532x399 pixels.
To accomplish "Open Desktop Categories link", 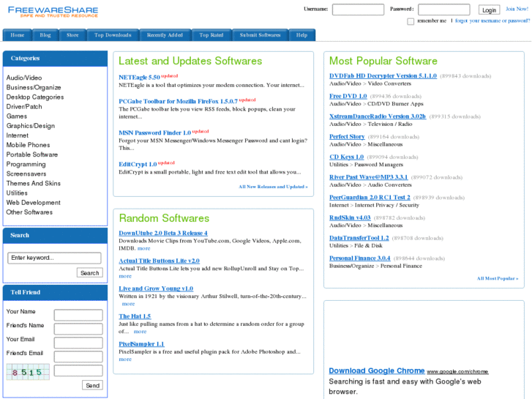I will tap(35, 97).
